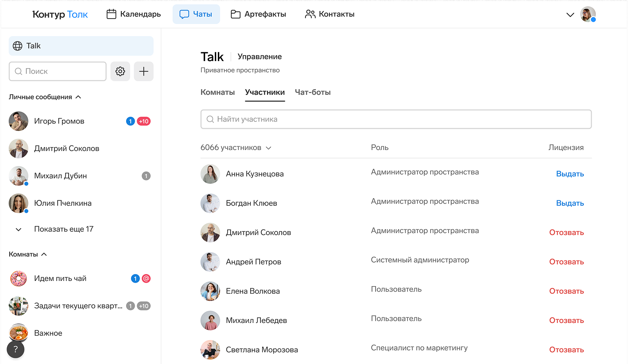
Task: Switch to the Комнаты tab
Action: click(x=217, y=92)
